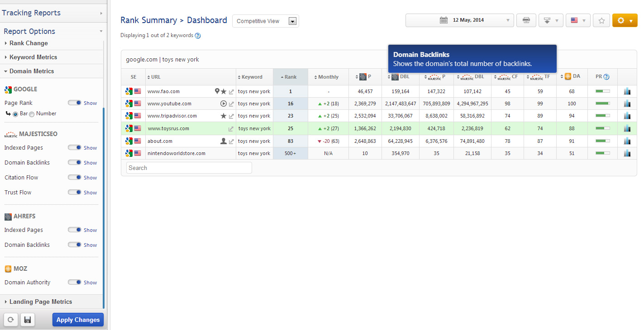This screenshot has height=330, width=644.
Task: Expand the Landing Page Metrics section
Action: (x=41, y=302)
